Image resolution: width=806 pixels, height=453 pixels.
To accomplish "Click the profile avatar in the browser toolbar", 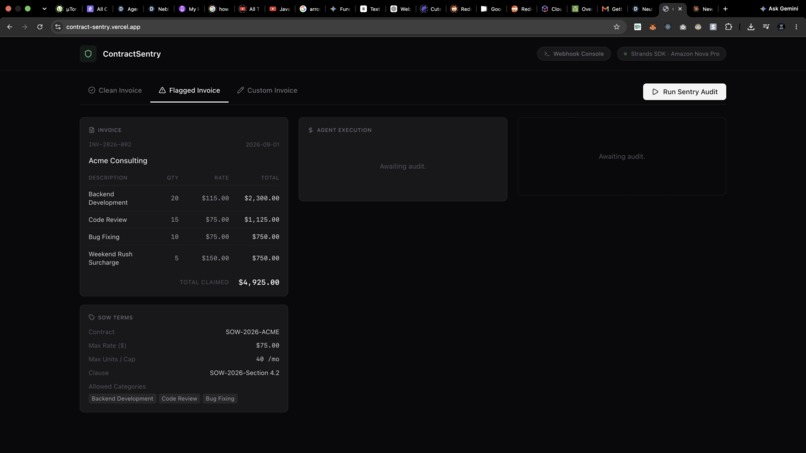I will [x=781, y=27].
